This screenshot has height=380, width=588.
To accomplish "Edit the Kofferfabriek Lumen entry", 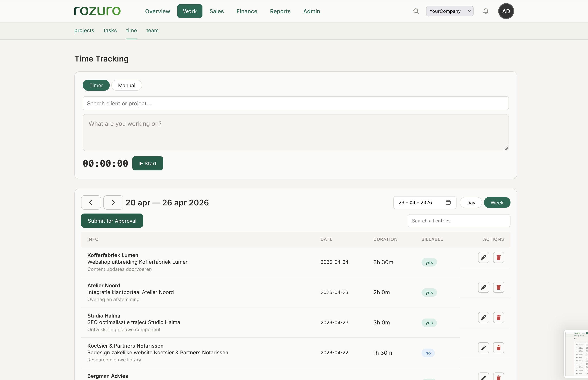I will [483, 257].
